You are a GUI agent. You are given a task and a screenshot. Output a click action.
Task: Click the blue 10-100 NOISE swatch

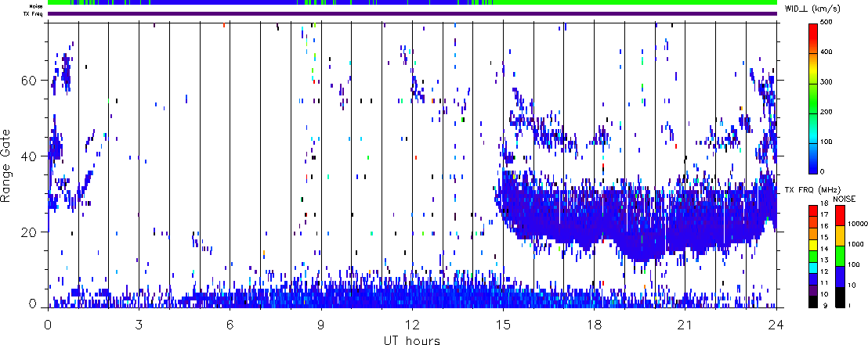[839, 276]
